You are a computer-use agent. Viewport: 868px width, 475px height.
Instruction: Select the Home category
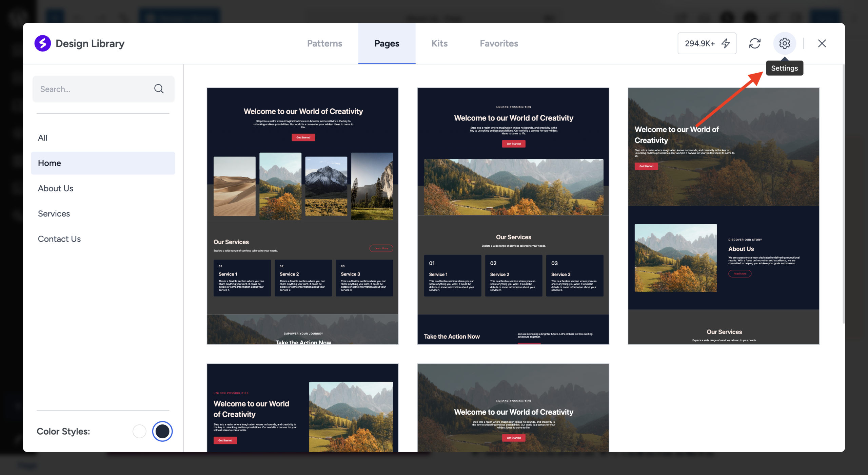coord(103,163)
